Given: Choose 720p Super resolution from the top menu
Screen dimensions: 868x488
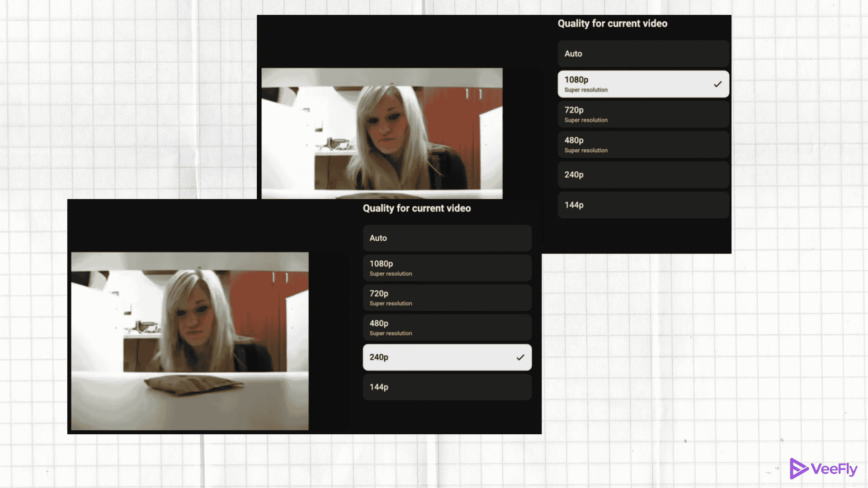Looking at the screenshot, I should [x=643, y=114].
